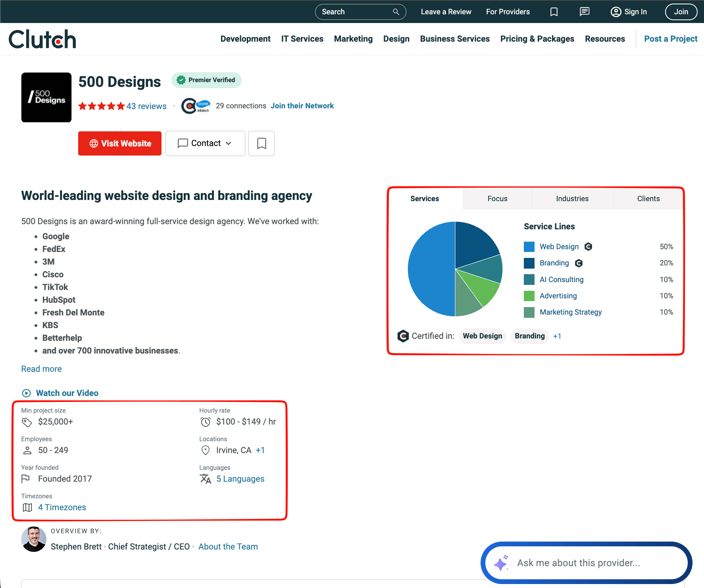Click the Ask me about this provider field
This screenshot has width=704, height=588.
coord(587,563)
